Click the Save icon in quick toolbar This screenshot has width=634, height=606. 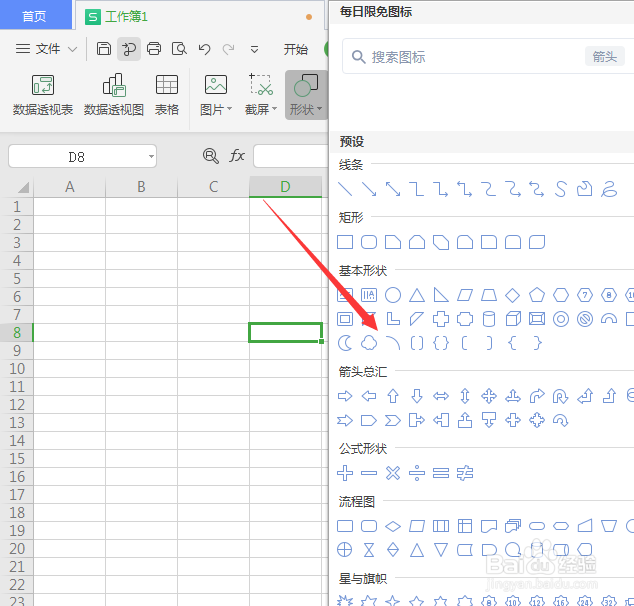104,49
